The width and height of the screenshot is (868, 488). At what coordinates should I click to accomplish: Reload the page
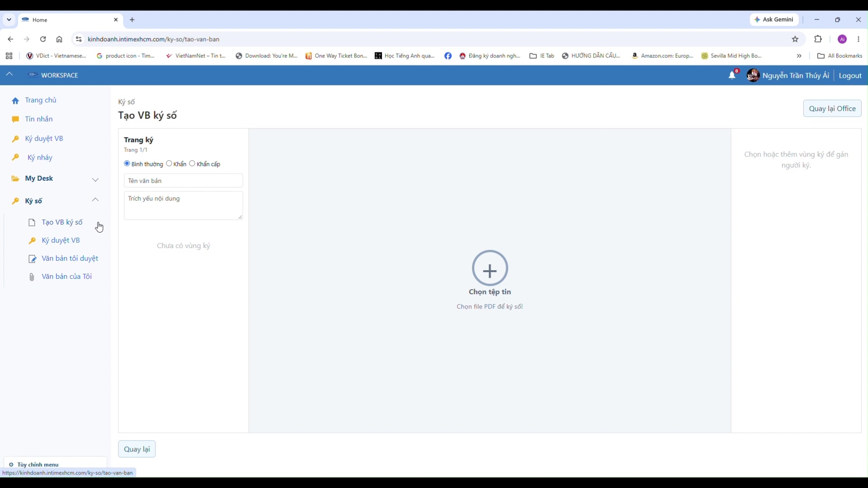tap(43, 39)
